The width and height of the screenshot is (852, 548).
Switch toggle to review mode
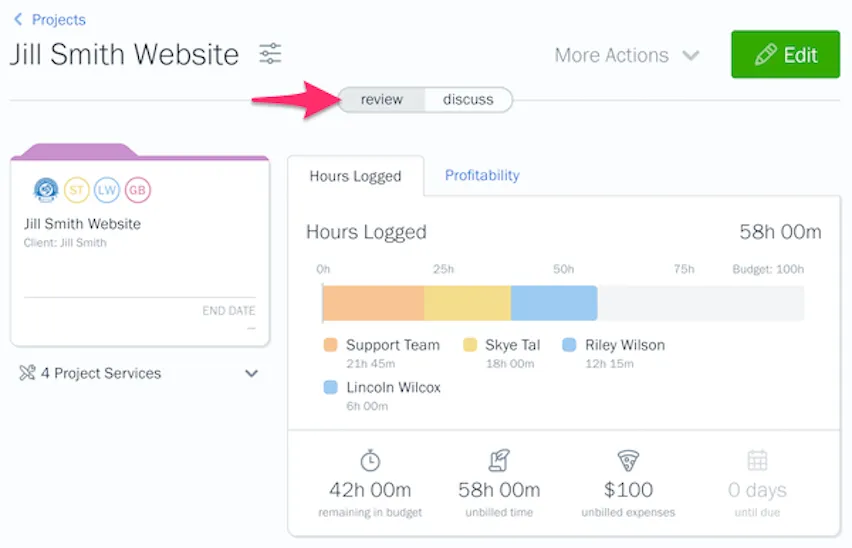pos(382,99)
